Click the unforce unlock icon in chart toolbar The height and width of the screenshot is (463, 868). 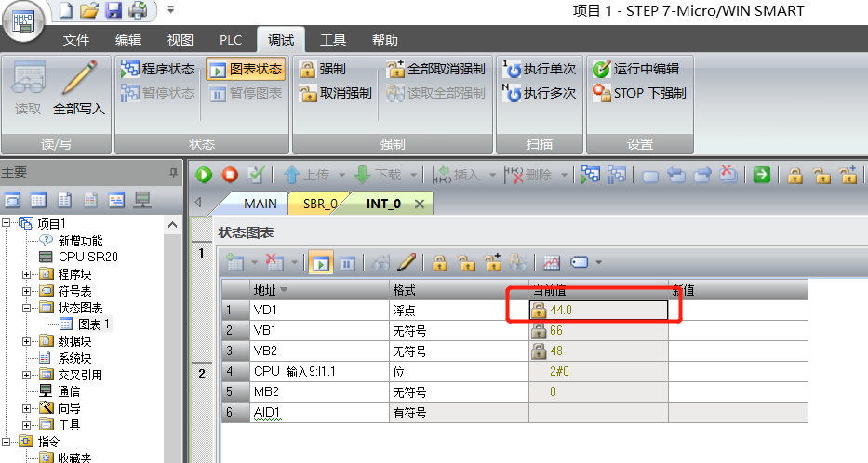(x=466, y=263)
